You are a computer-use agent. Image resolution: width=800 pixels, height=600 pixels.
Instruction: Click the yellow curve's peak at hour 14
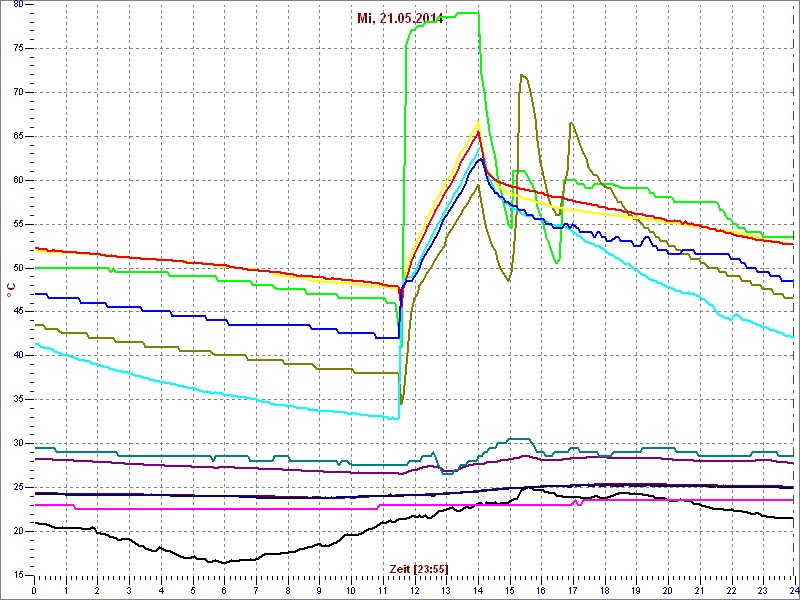[x=478, y=122]
